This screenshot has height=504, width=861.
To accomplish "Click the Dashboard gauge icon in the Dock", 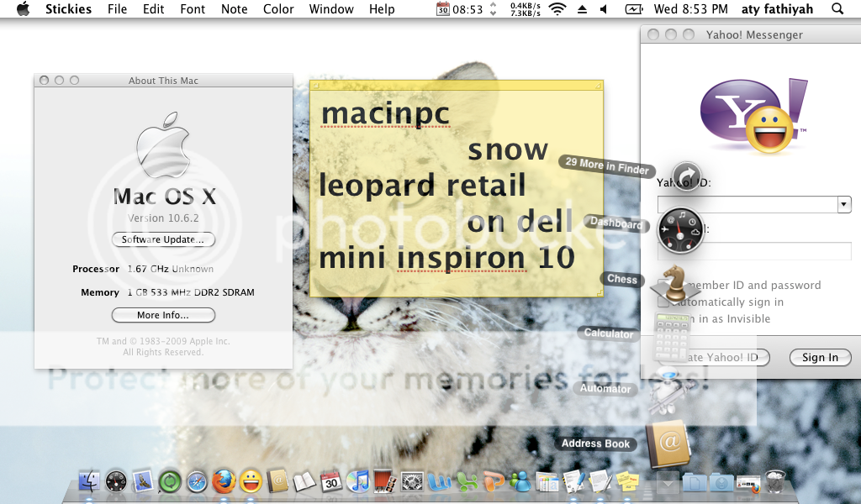I will tap(116, 481).
